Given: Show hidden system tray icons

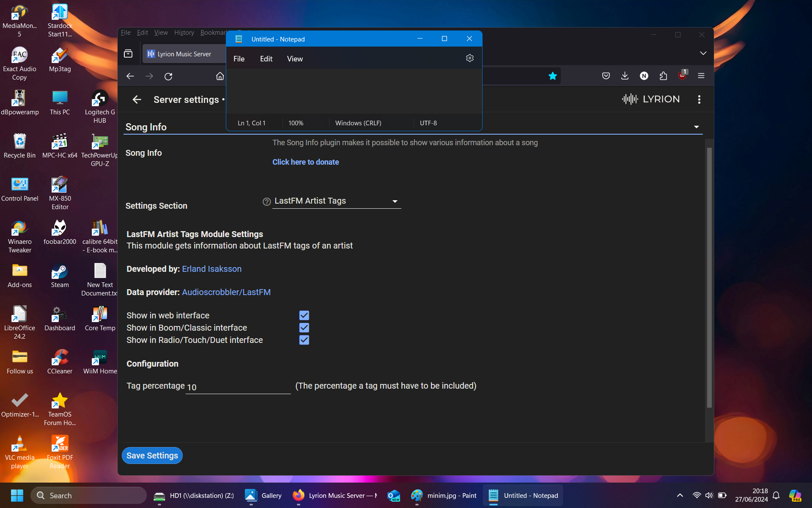Looking at the screenshot, I should click(680, 495).
